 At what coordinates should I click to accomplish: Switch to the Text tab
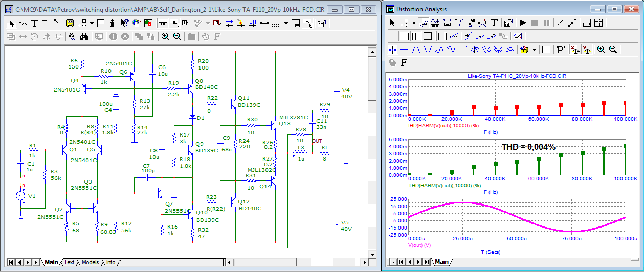69,262
